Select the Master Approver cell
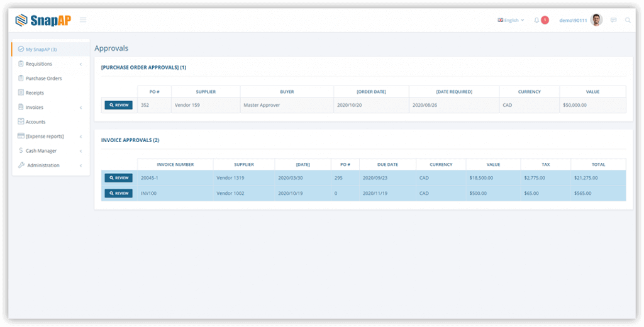This screenshot has width=644, height=327. tap(287, 105)
